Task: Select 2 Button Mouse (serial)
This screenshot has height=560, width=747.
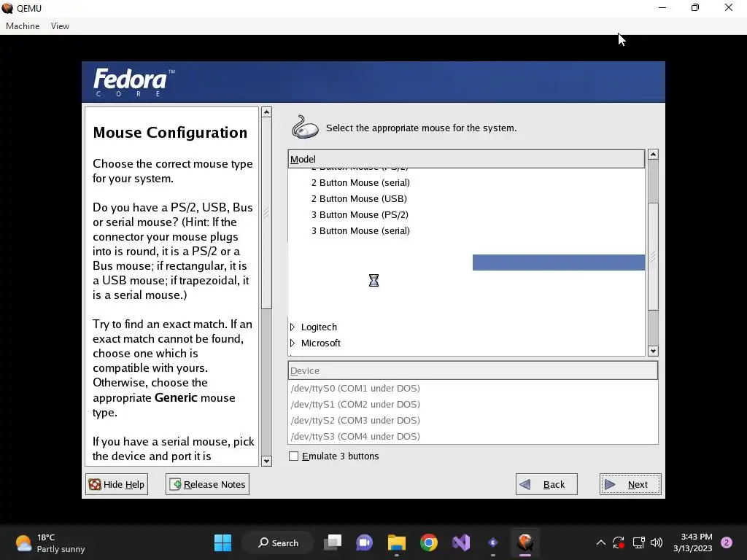Action: (x=360, y=183)
